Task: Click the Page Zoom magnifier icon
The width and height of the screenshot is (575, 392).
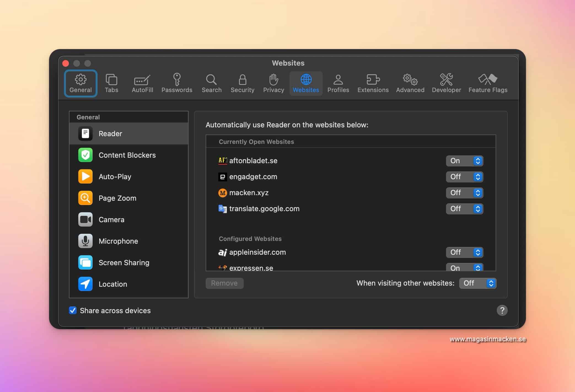Action: click(85, 198)
